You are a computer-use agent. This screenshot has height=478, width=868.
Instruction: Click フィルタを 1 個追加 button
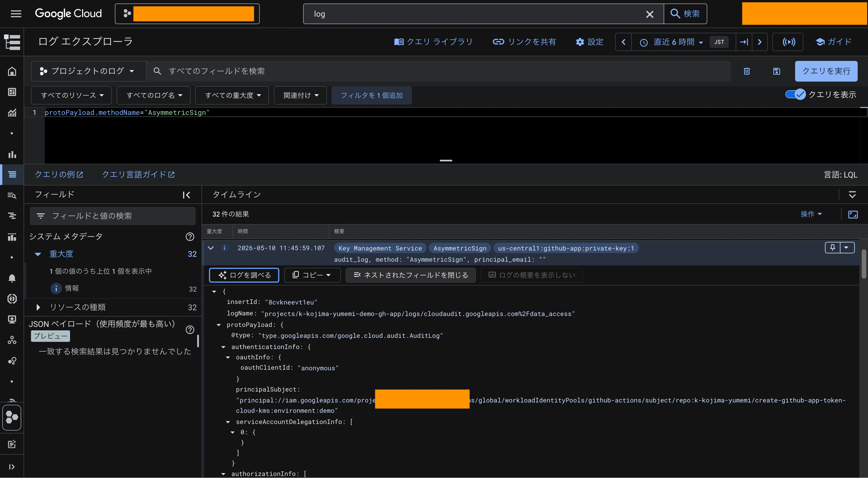371,95
